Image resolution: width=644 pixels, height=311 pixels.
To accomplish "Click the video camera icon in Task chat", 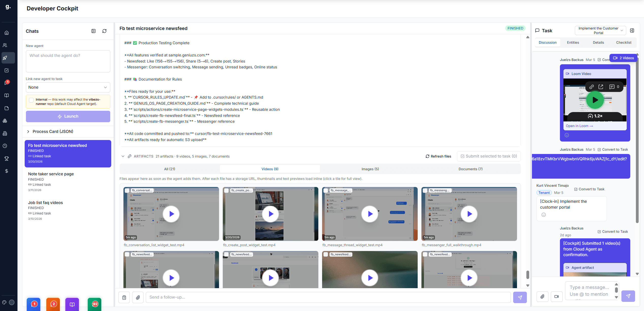I will (556, 297).
